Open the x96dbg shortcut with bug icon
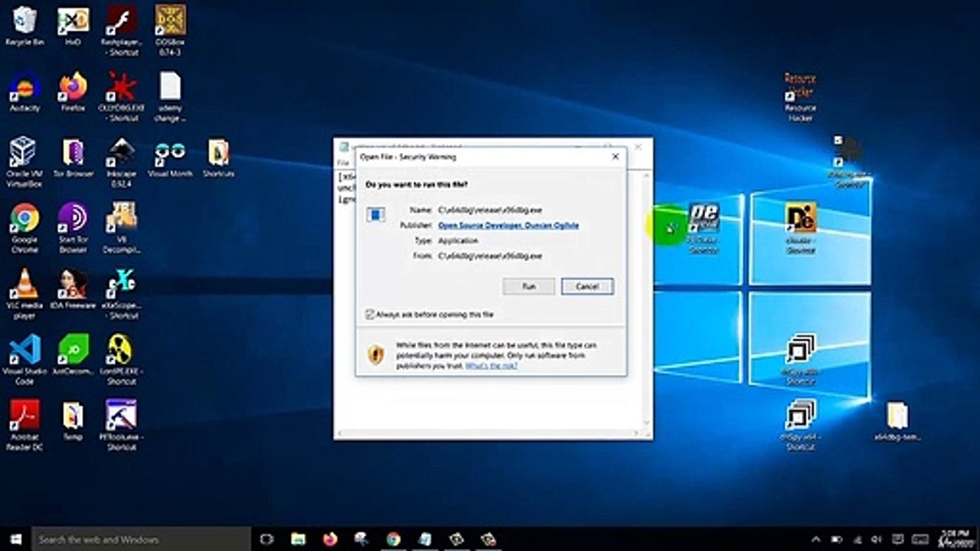The image size is (980, 551). click(849, 162)
